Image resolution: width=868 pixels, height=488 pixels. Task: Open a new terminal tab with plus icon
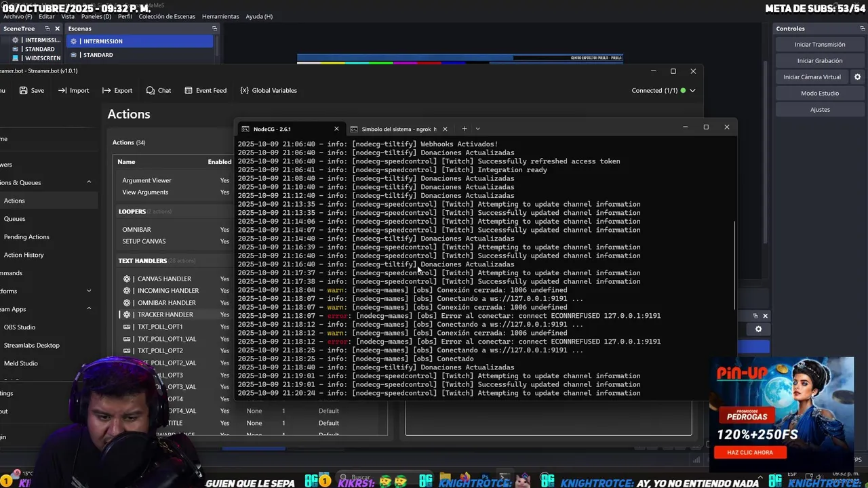click(464, 129)
